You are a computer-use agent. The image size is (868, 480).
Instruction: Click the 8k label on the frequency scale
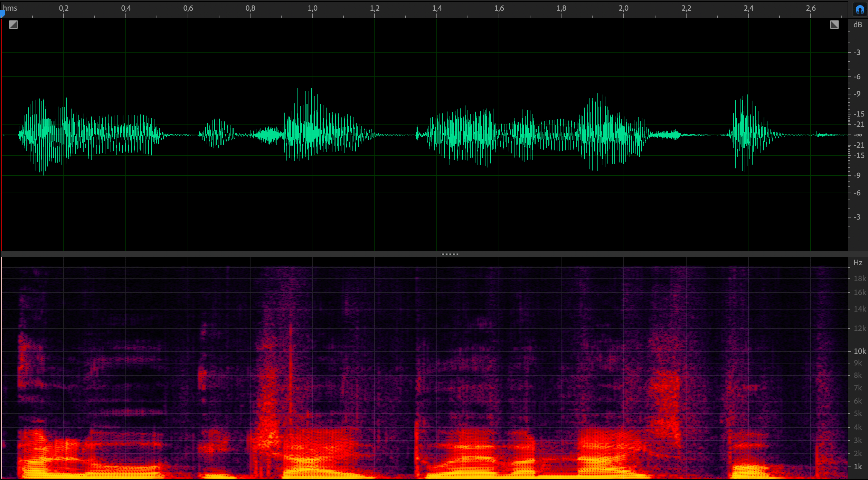[x=858, y=375]
